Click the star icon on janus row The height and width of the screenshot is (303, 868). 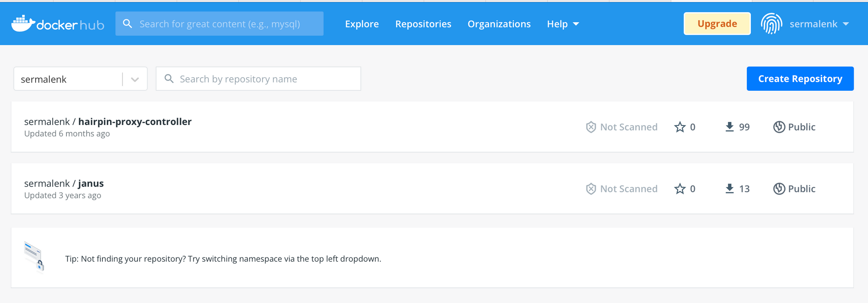680,189
